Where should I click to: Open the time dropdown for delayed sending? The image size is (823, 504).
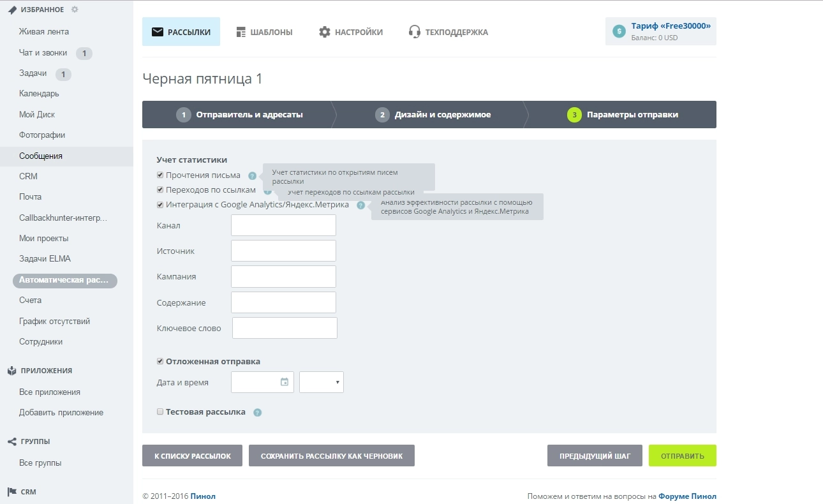pyautogui.click(x=322, y=382)
